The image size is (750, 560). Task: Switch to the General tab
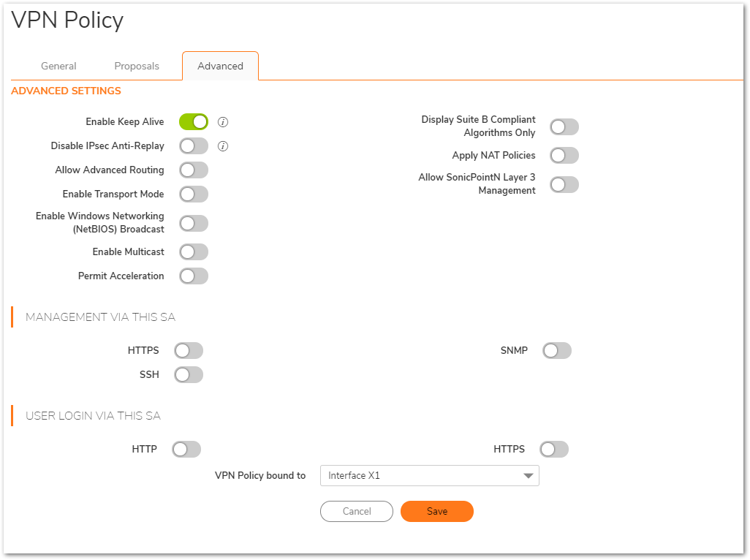(x=58, y=66)
